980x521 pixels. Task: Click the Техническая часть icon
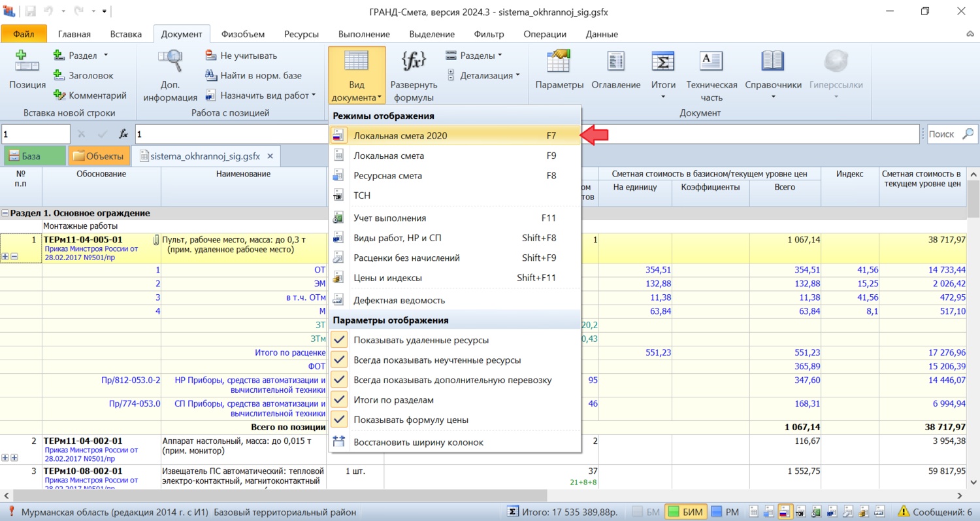point(711,63)
